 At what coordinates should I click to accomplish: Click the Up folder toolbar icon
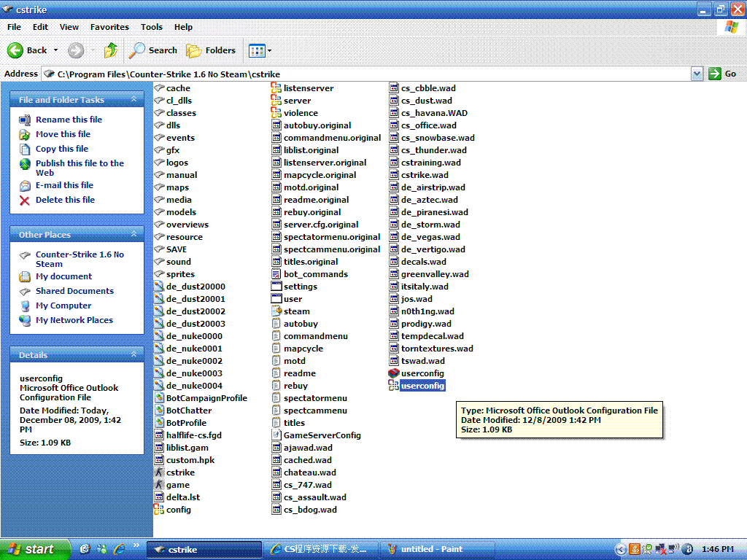coord(110,50)
